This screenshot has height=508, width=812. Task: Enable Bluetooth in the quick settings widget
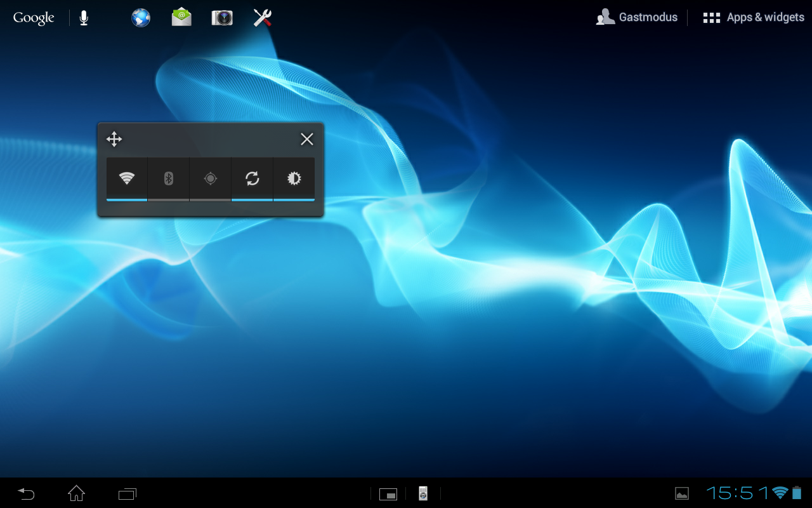pyautogui.click(x=169, y=179)
